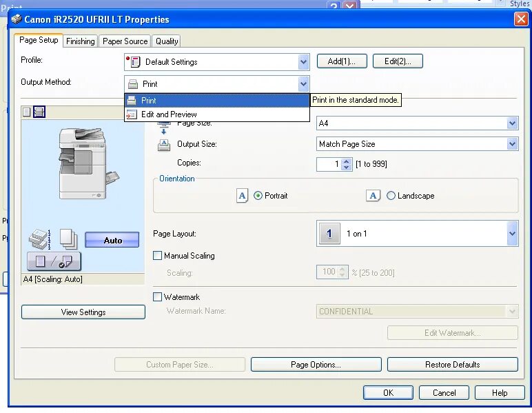Click the A4 [Scaling: Auto] status text

52,279
